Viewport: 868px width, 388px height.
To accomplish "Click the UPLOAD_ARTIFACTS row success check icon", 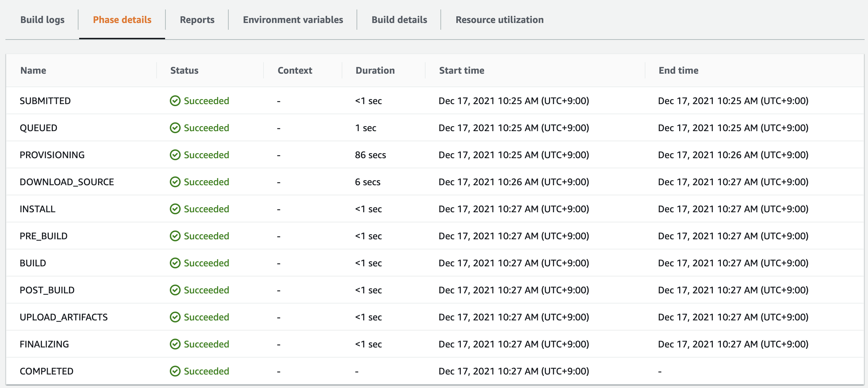I will pyautogui.click(x=175, y=317).
